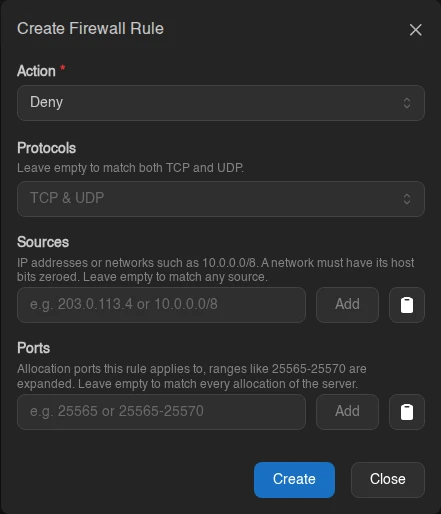The width and height of the screenshot is (441, 514).
Task: Focus the Sources IP address input field
Action: pos(161,305)
